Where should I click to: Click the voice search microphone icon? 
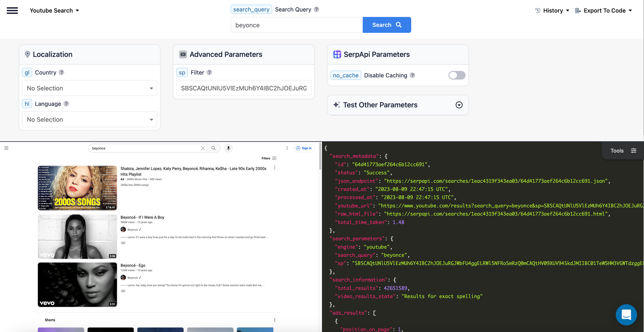click(x=228, y=148)
